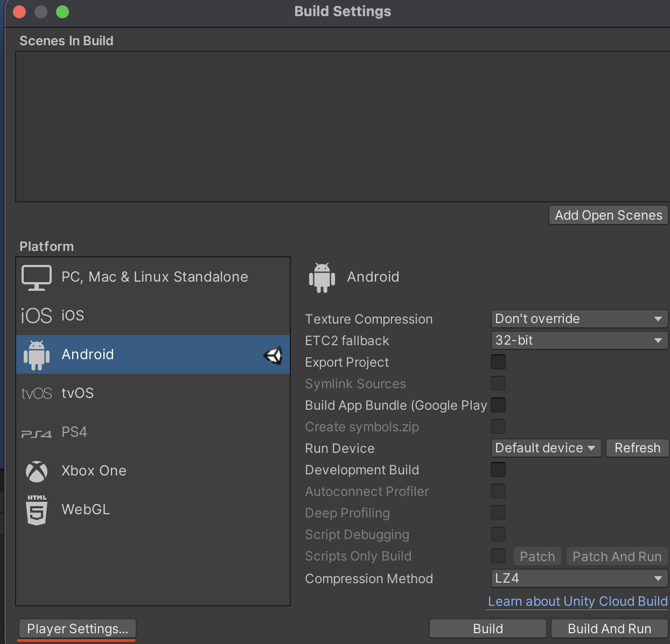Follow the Learn about Unity Cloud Build link

(577, 601)
